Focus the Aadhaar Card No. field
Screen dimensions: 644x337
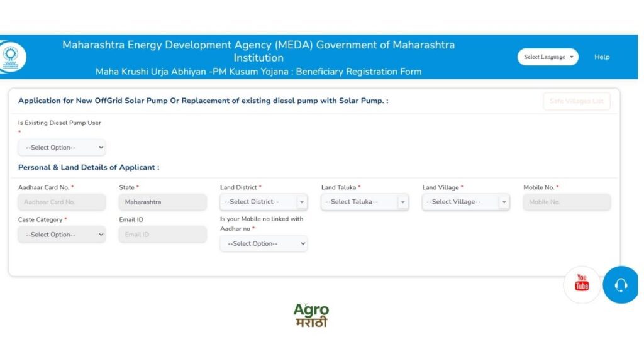coord(62,202)
